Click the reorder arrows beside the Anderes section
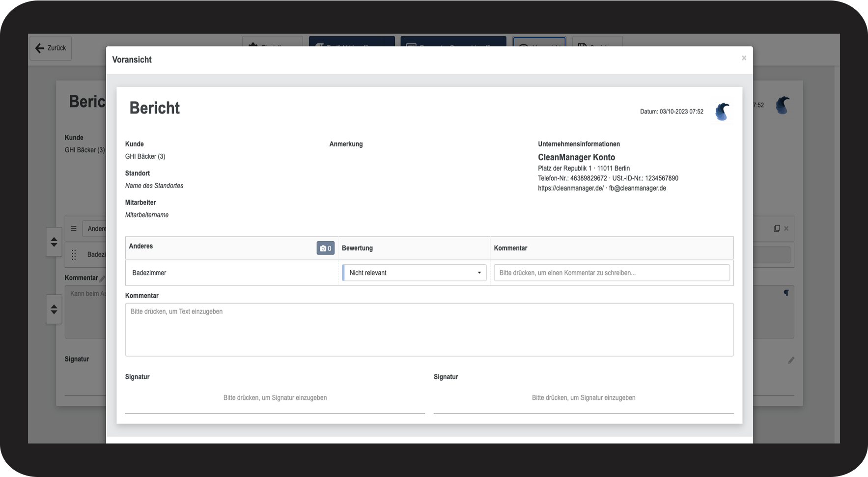 click(x=54, y=242)
